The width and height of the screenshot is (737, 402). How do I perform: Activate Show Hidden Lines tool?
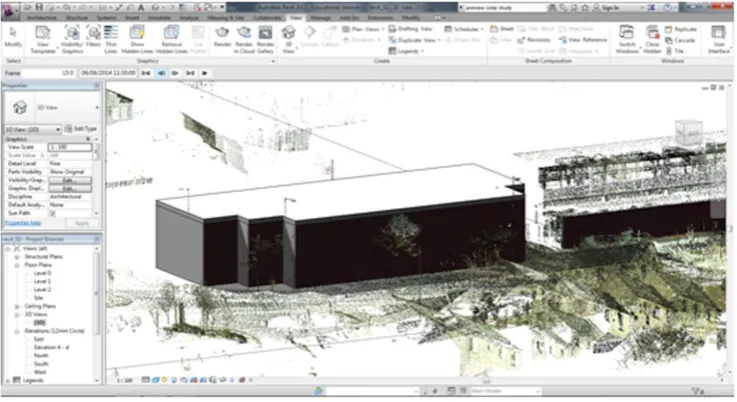137,39
